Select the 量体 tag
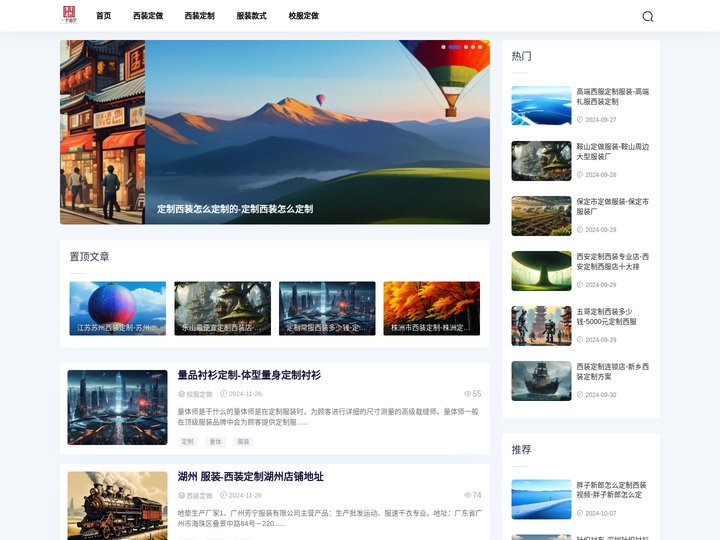The width and height of the screenshot is (720, 540). (x=215, y=442)
